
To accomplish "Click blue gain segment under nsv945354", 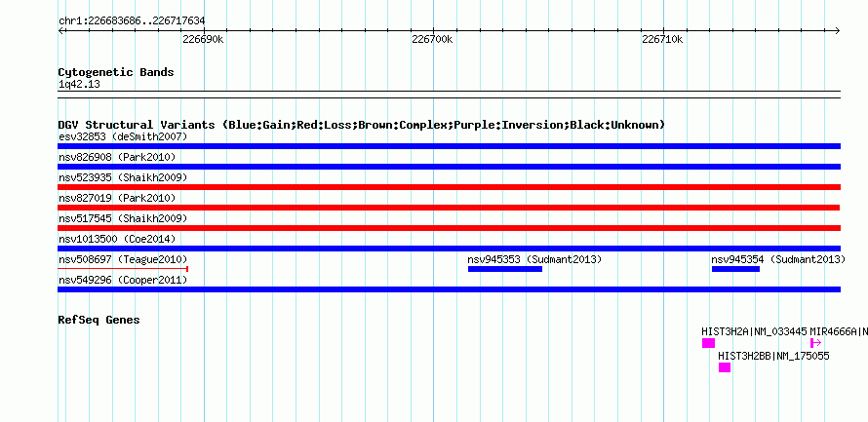I will (735, 269).
